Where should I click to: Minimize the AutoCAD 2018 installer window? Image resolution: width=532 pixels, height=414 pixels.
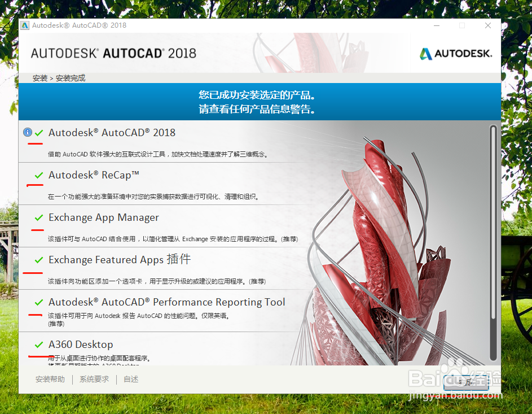[437, 25]
